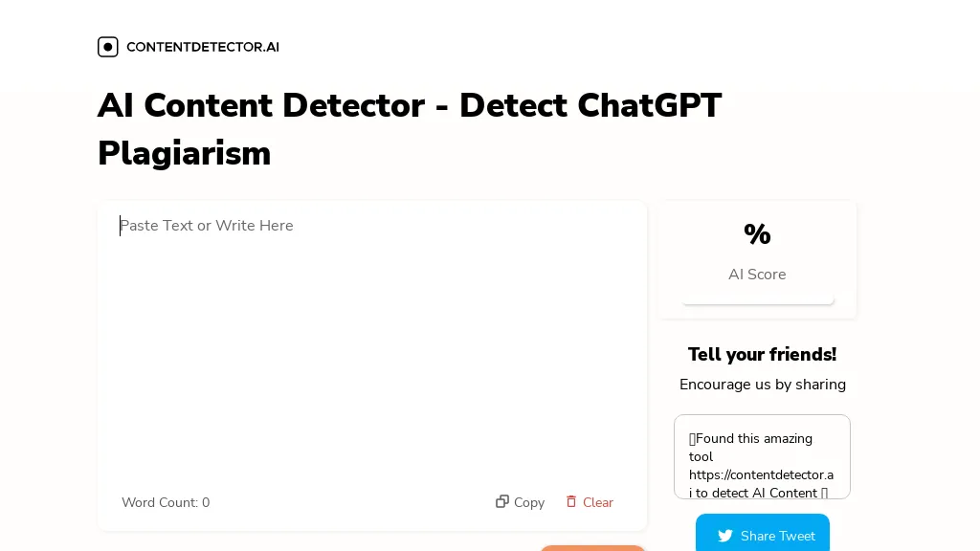The height and width of the screenshot is (551, 980).
Task: Click the contentdetector.ai URL in share message
Action: point(761,475)
